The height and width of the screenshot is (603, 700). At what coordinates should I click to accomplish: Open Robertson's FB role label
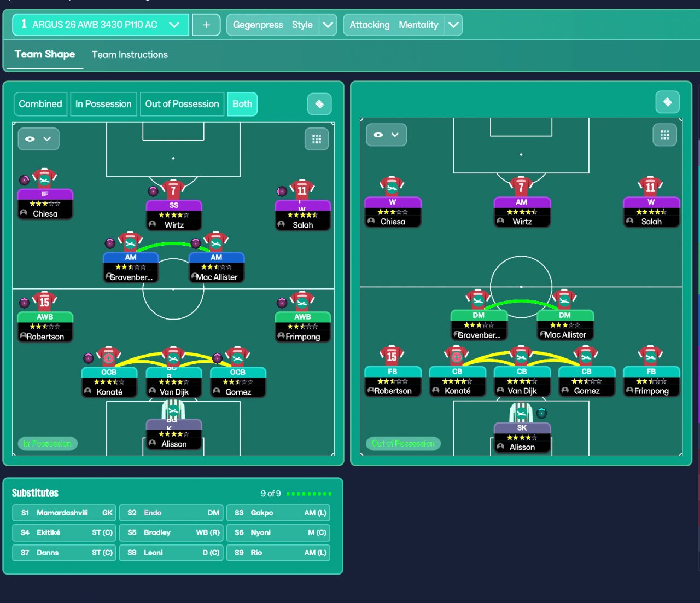coord(393,371)
